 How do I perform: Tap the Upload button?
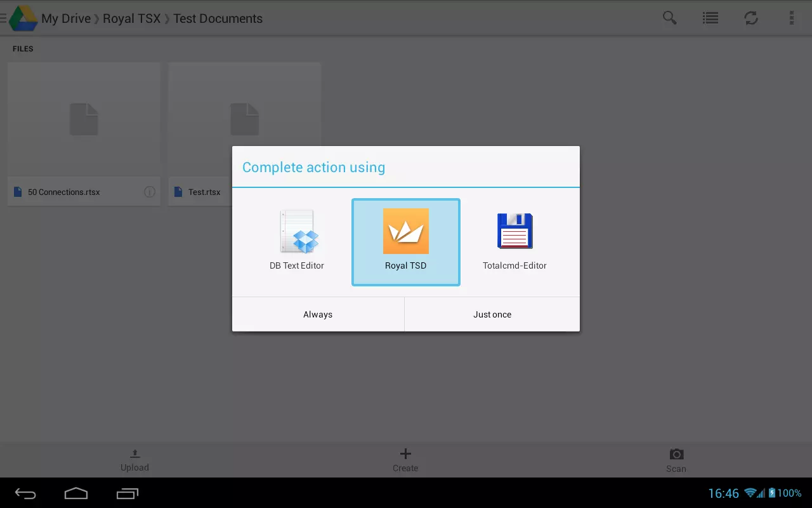click(x=134, y=460)
